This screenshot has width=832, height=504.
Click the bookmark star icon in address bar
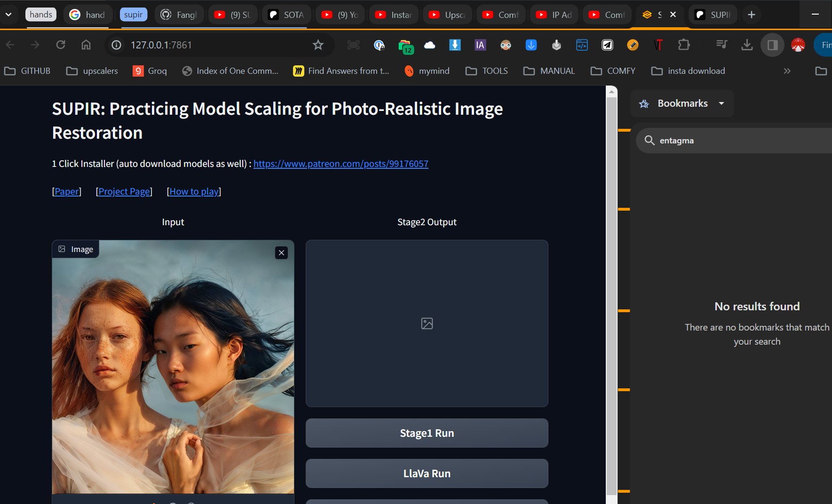tap(318, 45)
